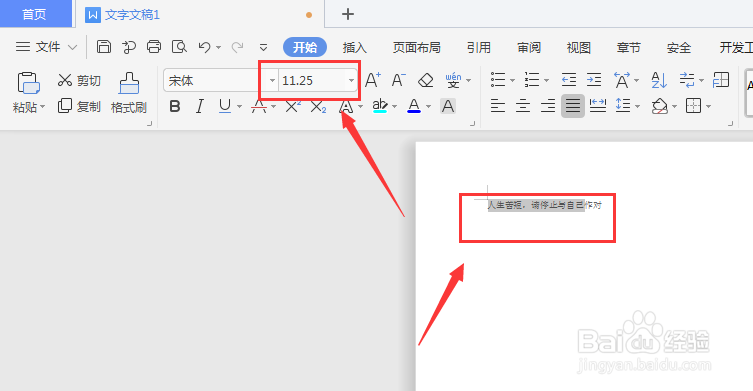753x391 pixels.
Task: Switch to the 视图 tab
Action: point(579,47)
